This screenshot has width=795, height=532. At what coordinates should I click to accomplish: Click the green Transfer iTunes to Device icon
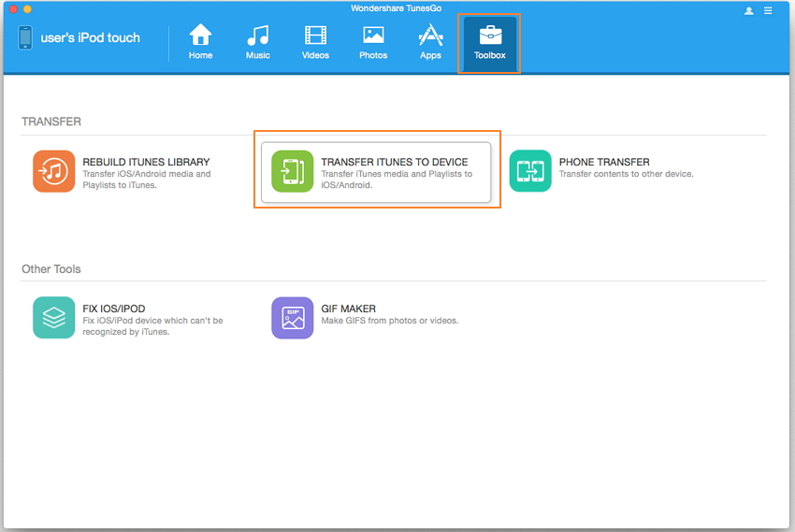pyautogui.click(x=292, y=171)
